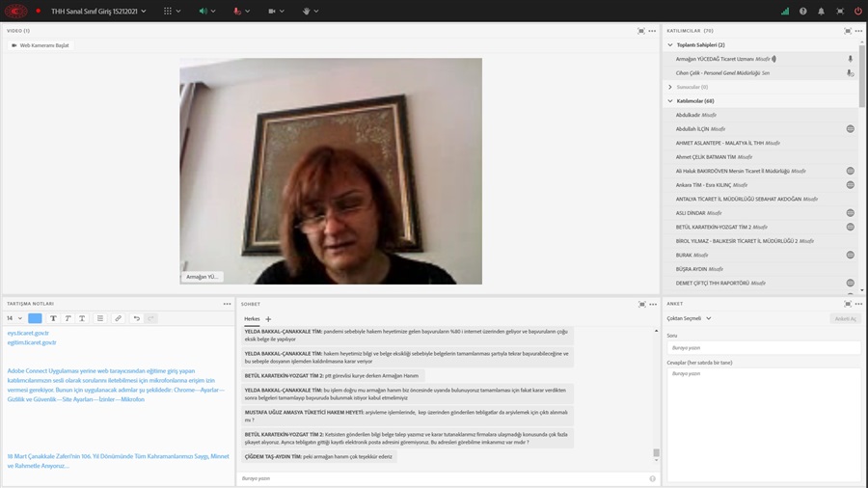Open Tartışma Notları pod options menu

227,304
